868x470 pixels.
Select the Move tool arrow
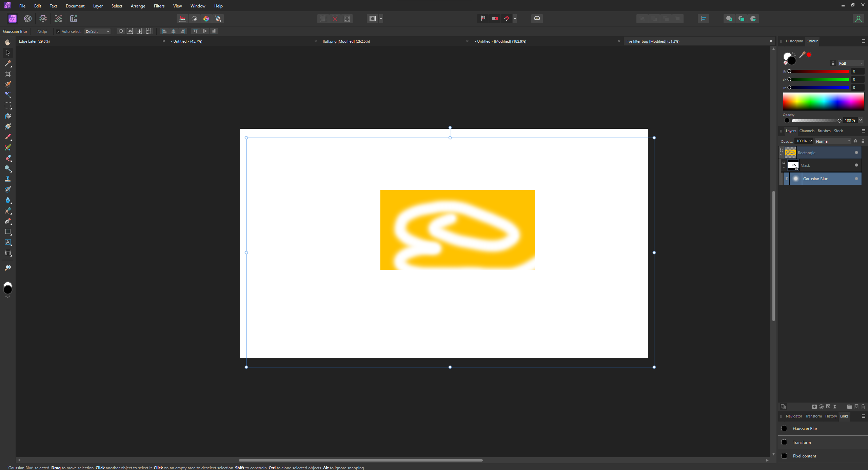click(x=8, y=53)
